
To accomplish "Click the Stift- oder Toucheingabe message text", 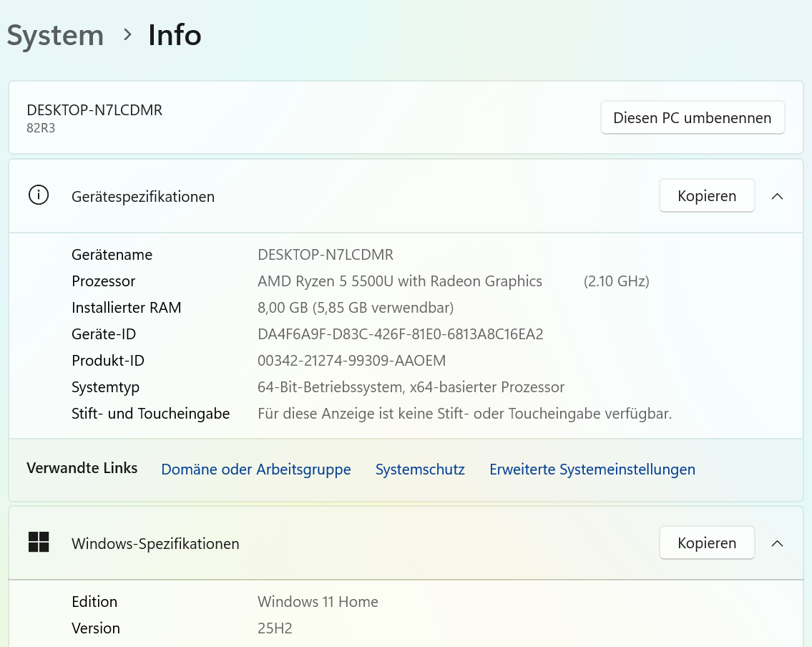I will click(x=464, y=414).
